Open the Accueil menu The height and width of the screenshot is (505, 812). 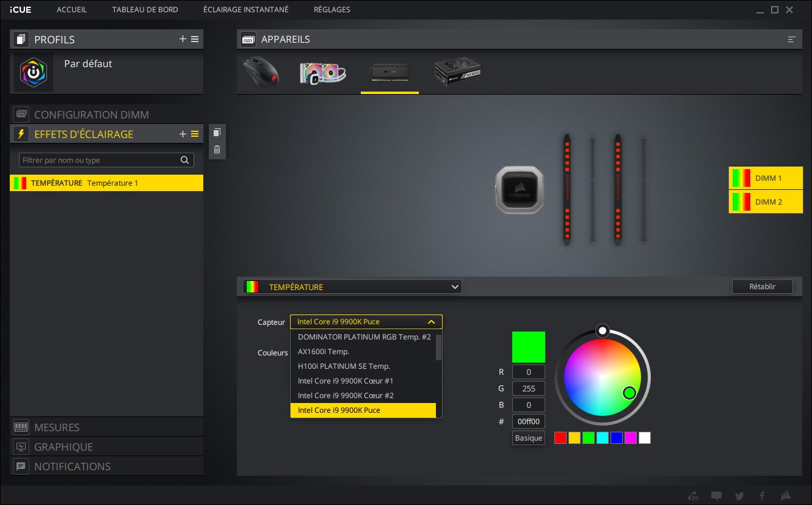click(72, 10)
